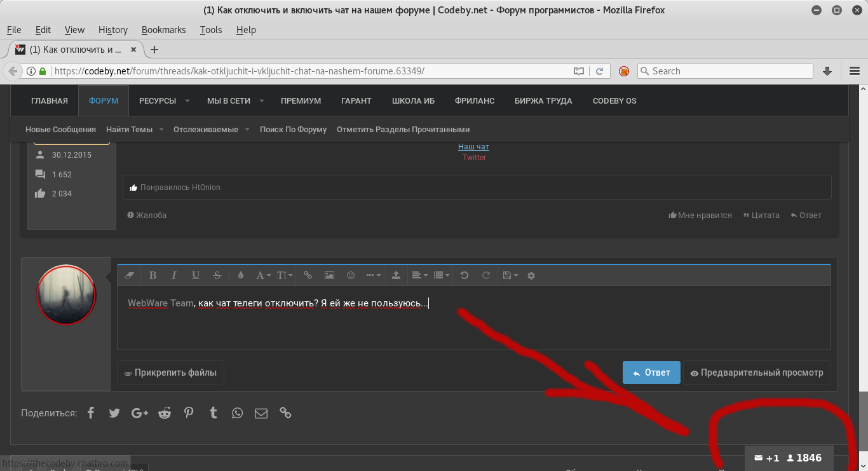Click the Прикрепить файлы button
868x471 pixels.
point(170,373)
